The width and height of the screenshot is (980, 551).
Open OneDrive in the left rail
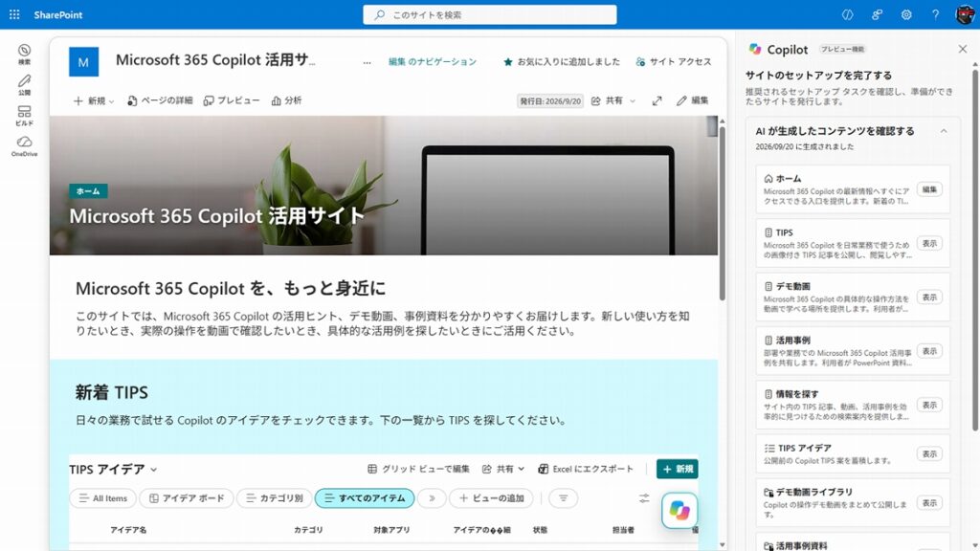coord(24,146)
